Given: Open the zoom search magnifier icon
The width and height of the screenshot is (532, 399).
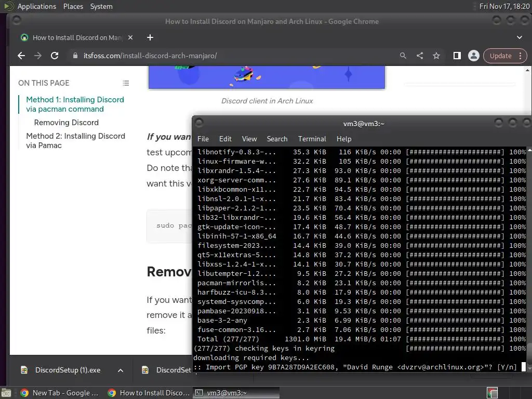Looking at the screenshot, I should [x=403, y=56].
